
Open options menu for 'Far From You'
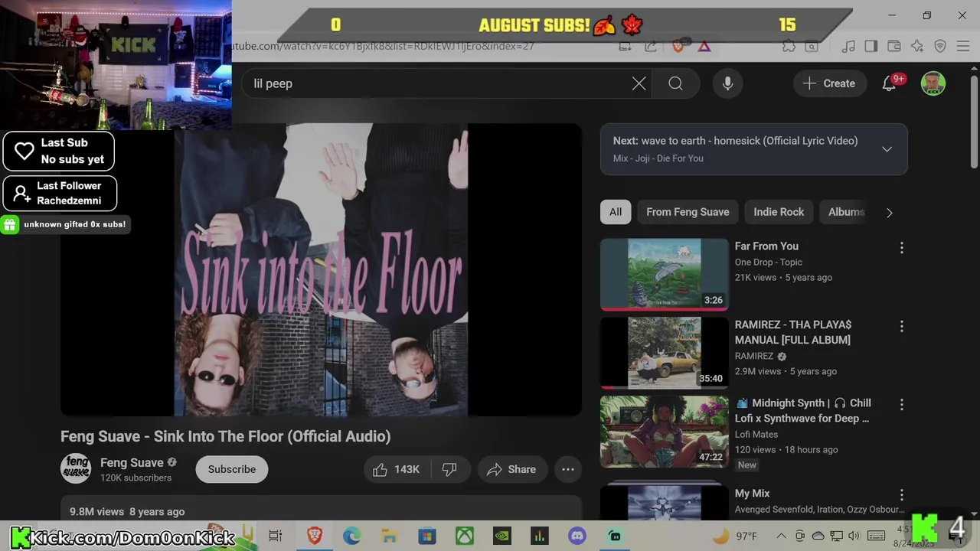click(x=901, y=248)
